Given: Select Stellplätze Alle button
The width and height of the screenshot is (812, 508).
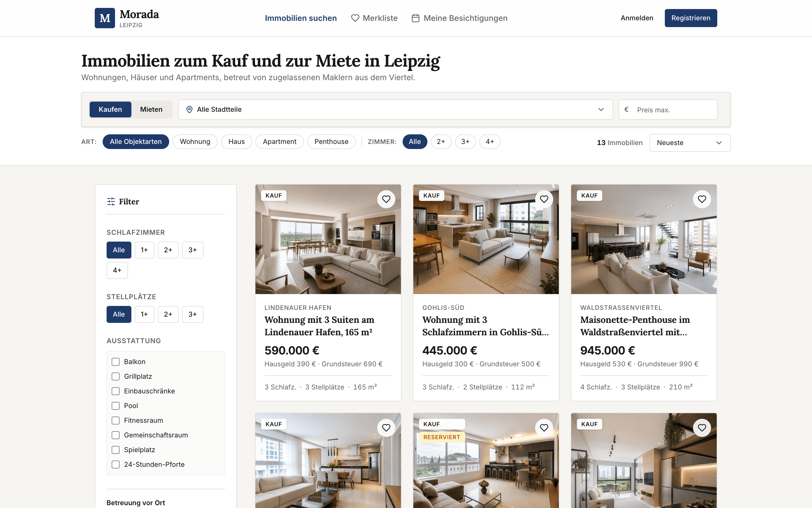Looking at the screenshot, I should (x=119, y=314).
